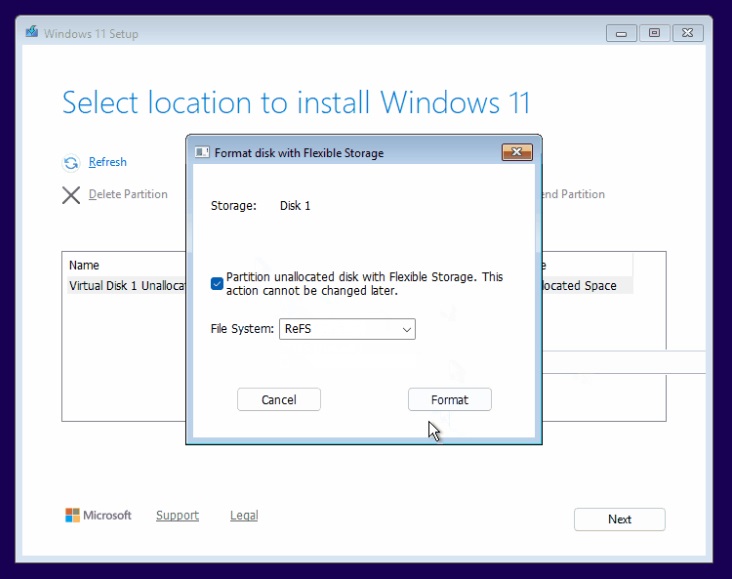Click the Microsoft logo
732x579 pixels.
coord(72,515)
